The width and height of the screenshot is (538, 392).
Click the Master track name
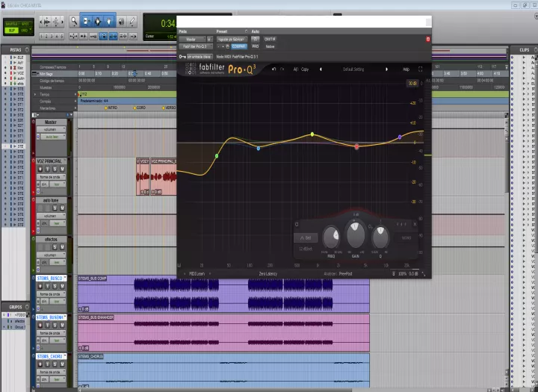(51, 122)
